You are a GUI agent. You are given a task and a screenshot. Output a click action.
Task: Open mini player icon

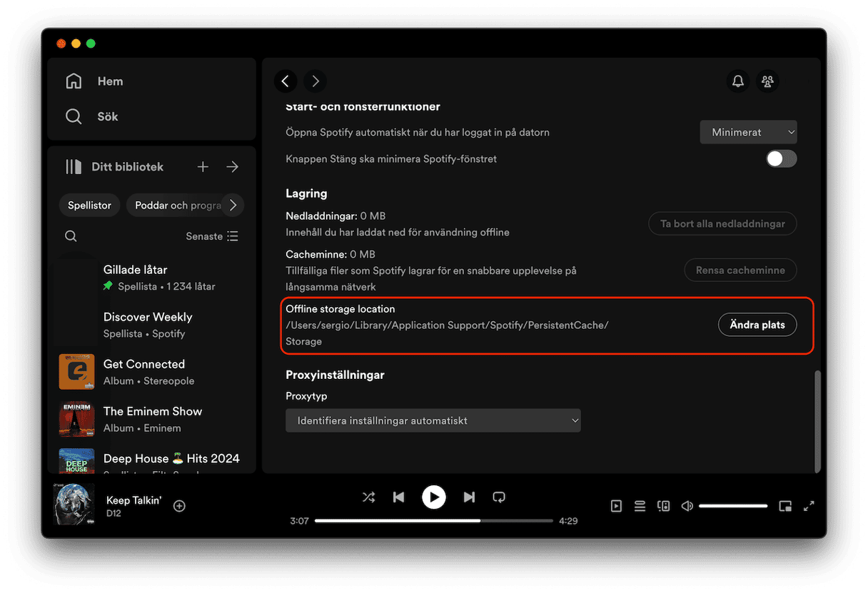click(785, 506)
